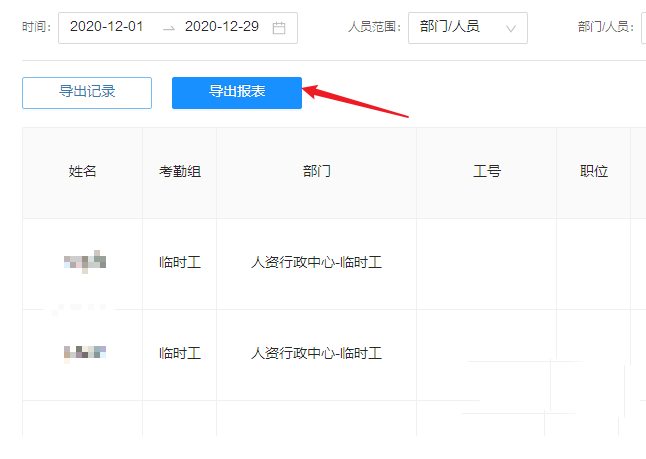Click the 导出记录 export records button
Viewport: 646px width, 459px height.
(x=87, y=93)
